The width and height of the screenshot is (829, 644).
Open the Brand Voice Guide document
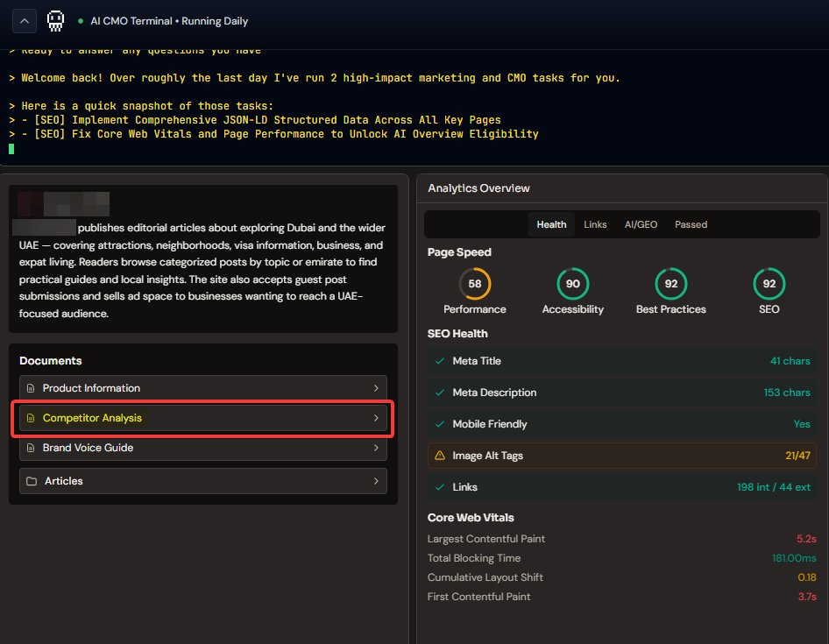[x=203, y=448]
